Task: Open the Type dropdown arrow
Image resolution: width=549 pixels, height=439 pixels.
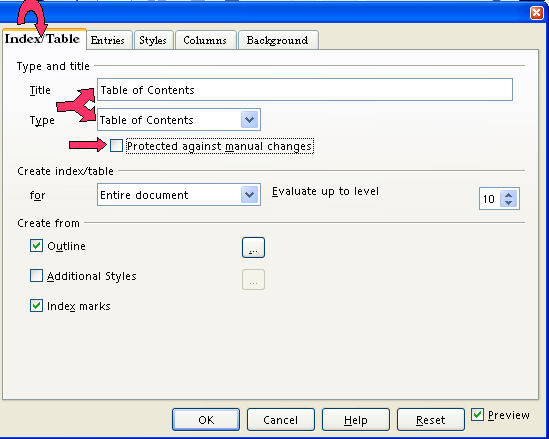Action: click(250, 120)
